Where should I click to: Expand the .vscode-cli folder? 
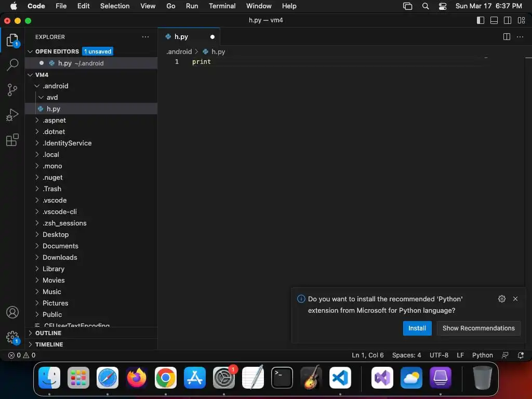tap(37, 211)
